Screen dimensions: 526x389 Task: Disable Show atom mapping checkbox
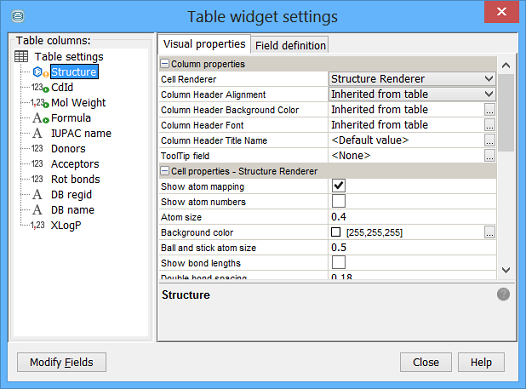click(338, 186)
